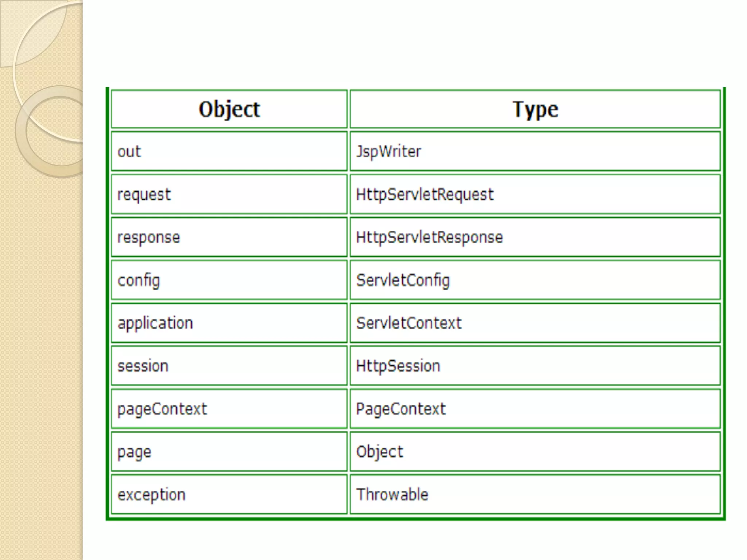Select the 'response' object cell
The width and height of the screenshot is (747, 560).
point(148,237)
